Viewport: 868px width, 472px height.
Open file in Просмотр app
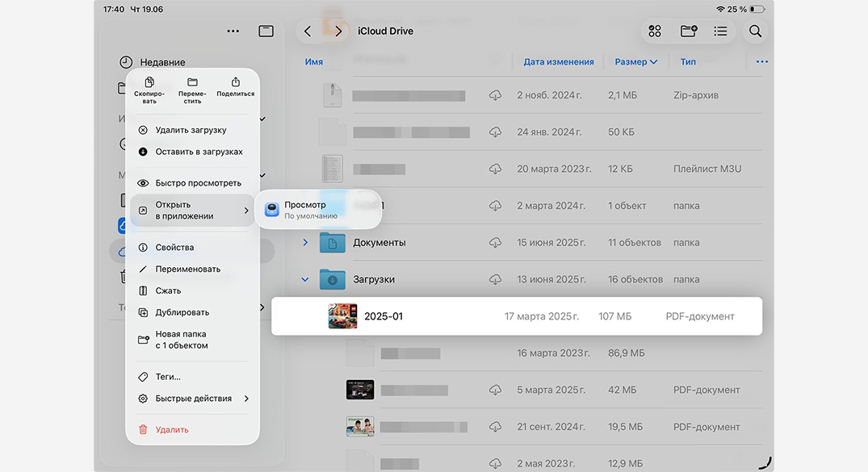[x=317, y=210]
